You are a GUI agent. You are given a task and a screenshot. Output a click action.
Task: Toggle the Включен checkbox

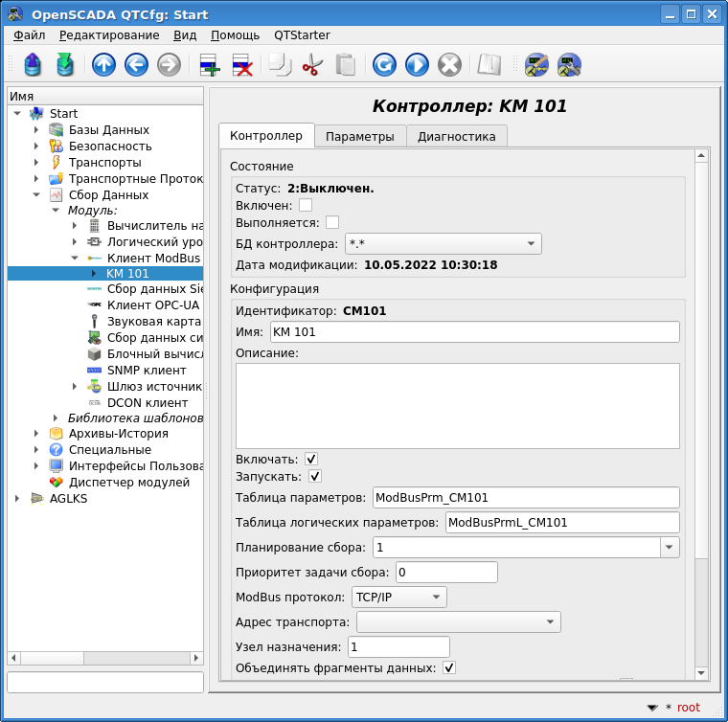tap(306, 205)
